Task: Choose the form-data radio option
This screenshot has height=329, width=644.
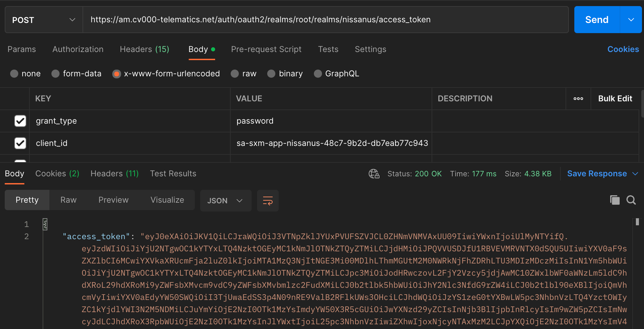Action: 76,74
